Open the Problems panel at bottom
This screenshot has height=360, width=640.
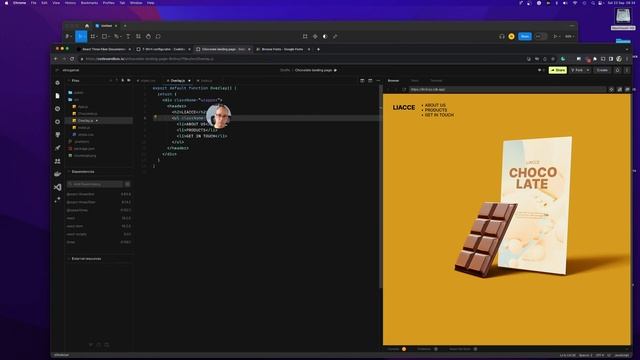(x=424, y=349)
